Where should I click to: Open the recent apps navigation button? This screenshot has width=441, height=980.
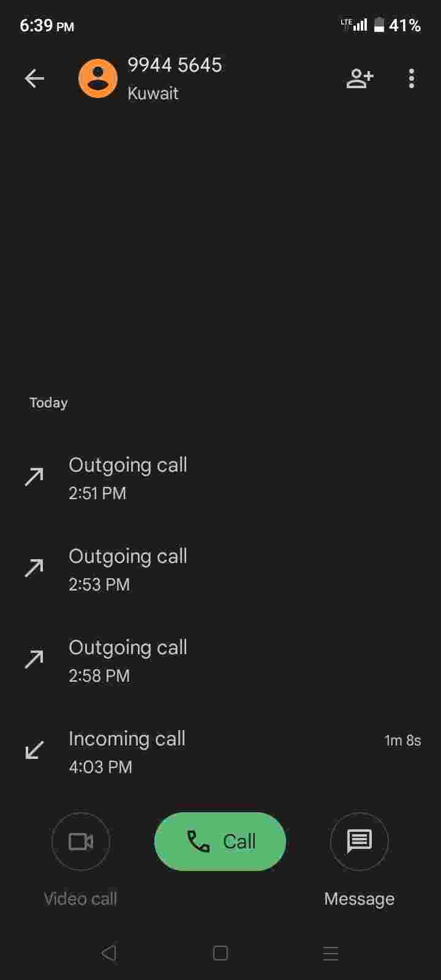[331, 953]
